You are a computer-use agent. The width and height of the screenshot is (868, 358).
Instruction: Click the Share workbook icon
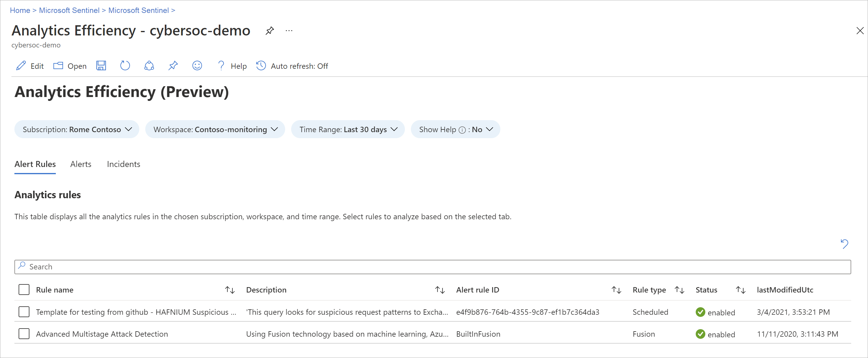click(x=149, y=66)
